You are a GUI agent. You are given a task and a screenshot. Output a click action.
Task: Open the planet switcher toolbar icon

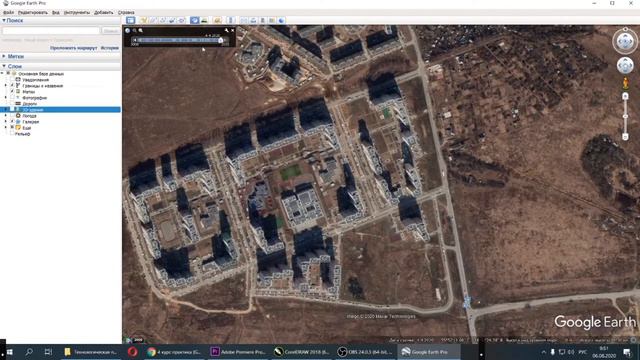click(217, 20)
